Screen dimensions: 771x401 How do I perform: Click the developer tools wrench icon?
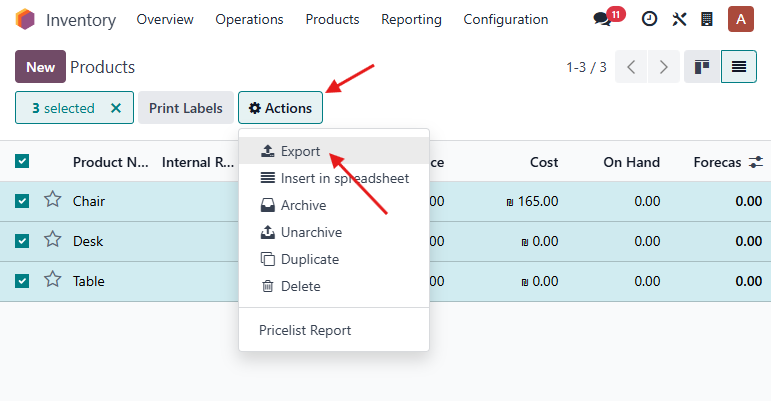click(x=679, y=19)
